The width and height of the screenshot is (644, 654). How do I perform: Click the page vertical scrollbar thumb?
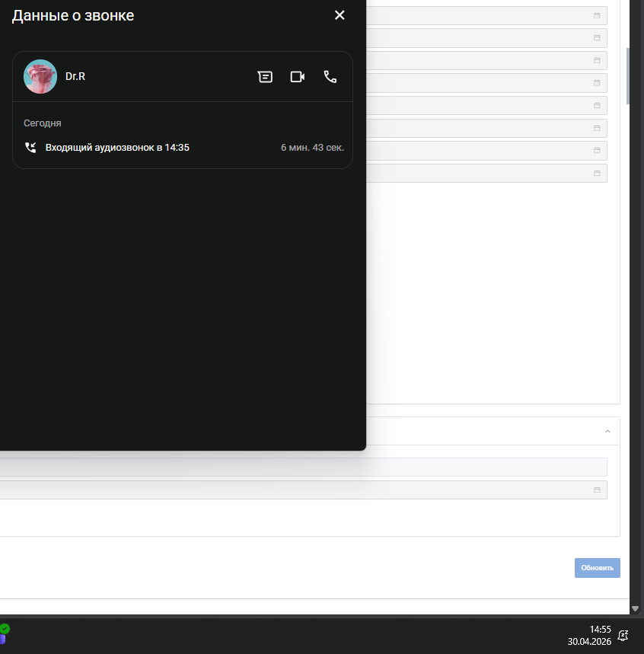click(x=628, y=76)
